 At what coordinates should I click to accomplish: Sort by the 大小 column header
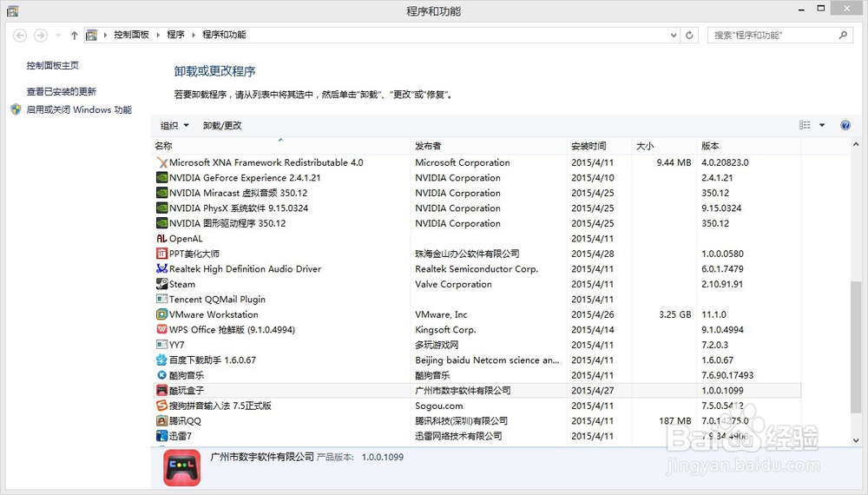click(664, 146)
